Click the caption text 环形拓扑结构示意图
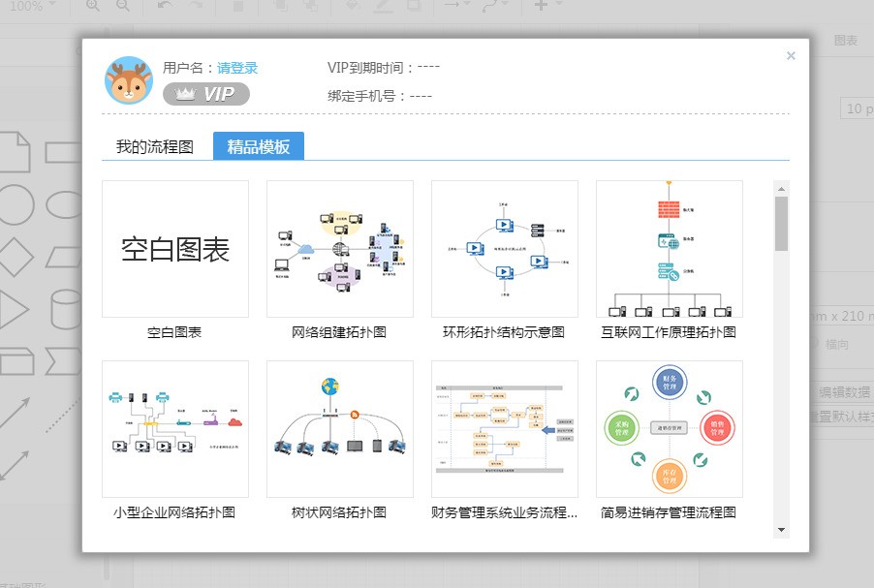Image resolution: width=874 pixels, height=588 pixels. click(504, 332)
